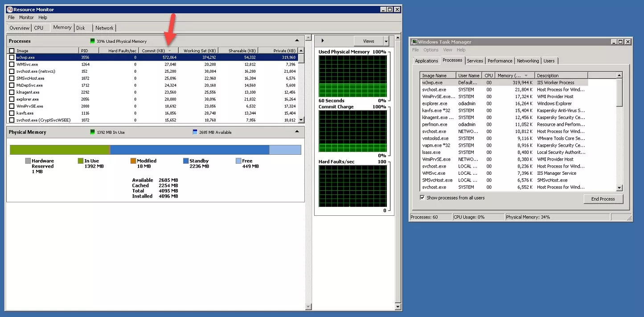Click the Hardware Reserved legend swatch
644x317 pixels.
click(28, 161)
